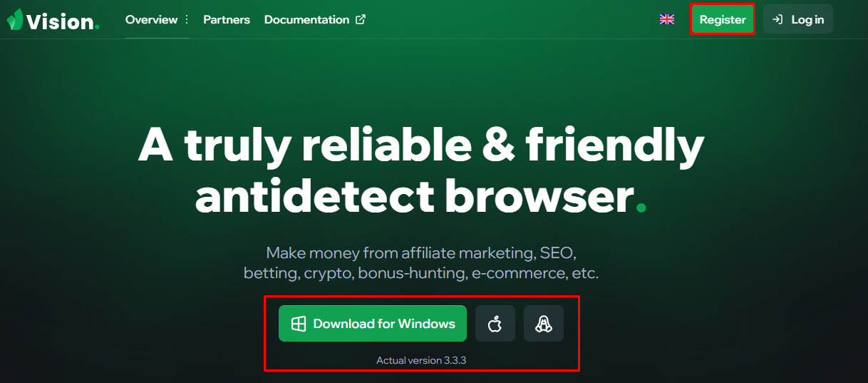Click the Vision wordmark text
Image resolution: width=868 pixels, height=383 pixels.
click(61, 21)
